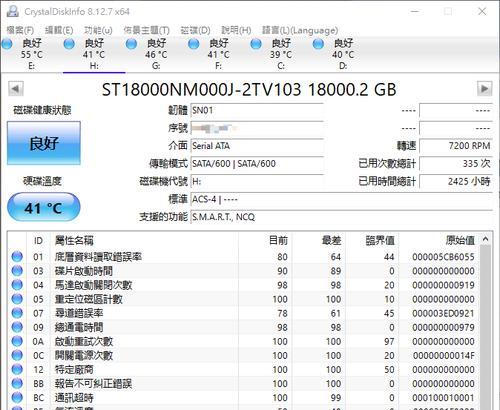Click the scroll up arrow of attribute list
This screenshot has height=410, width=500.
pos(485,239)
